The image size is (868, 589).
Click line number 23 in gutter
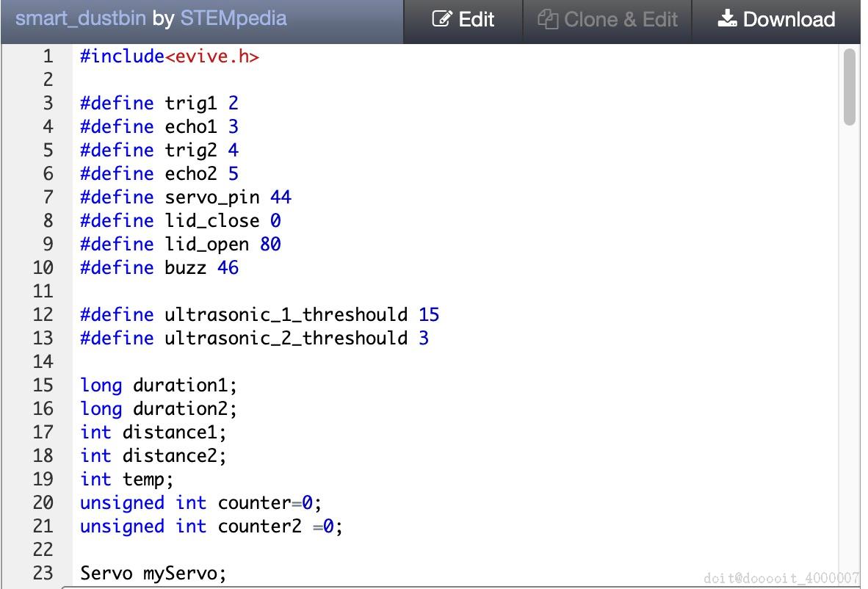pyautogui.click(x=43, y=574)
